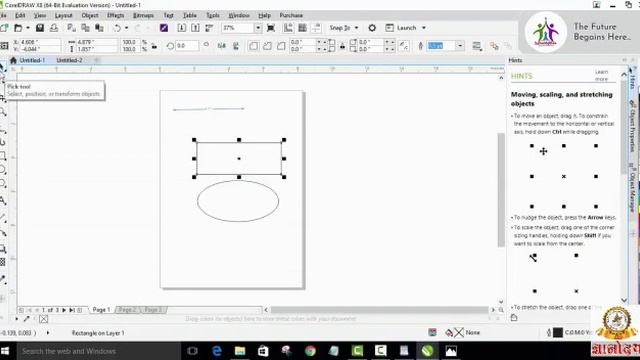Click the Print icon
Screen dimensions: 640x360
tap(54, 28)
